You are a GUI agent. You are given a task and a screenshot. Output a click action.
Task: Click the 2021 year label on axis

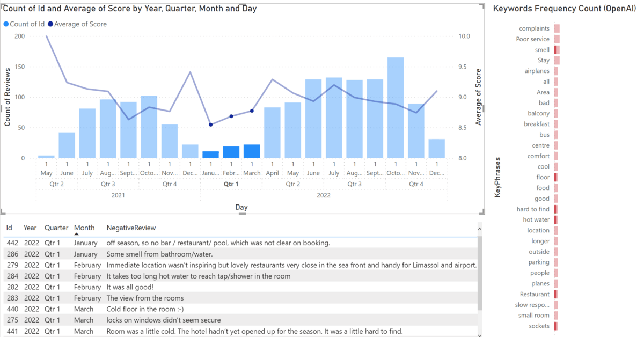tap(118, 195)
